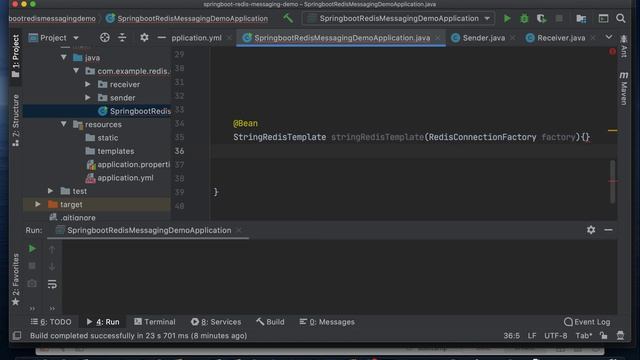Open the Run panel settings gear

[x=591, y=230]
